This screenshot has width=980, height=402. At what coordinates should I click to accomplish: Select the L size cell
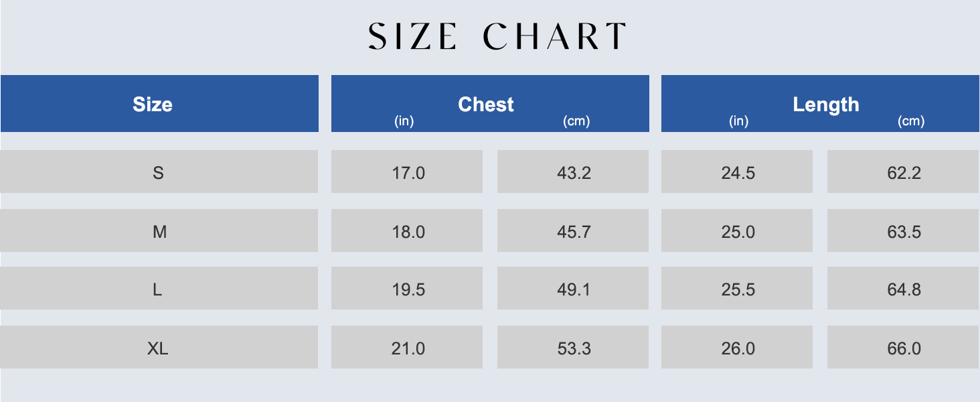pos(159,288)
